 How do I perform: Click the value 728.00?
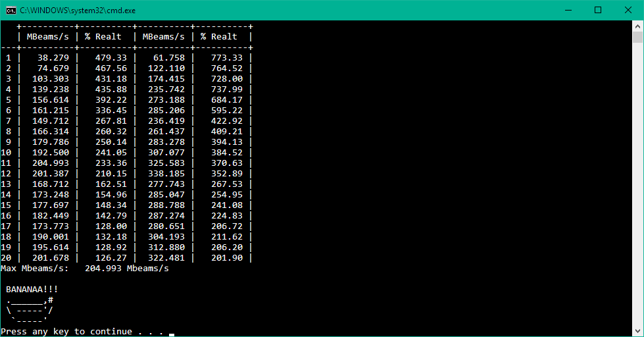(227, 79)
